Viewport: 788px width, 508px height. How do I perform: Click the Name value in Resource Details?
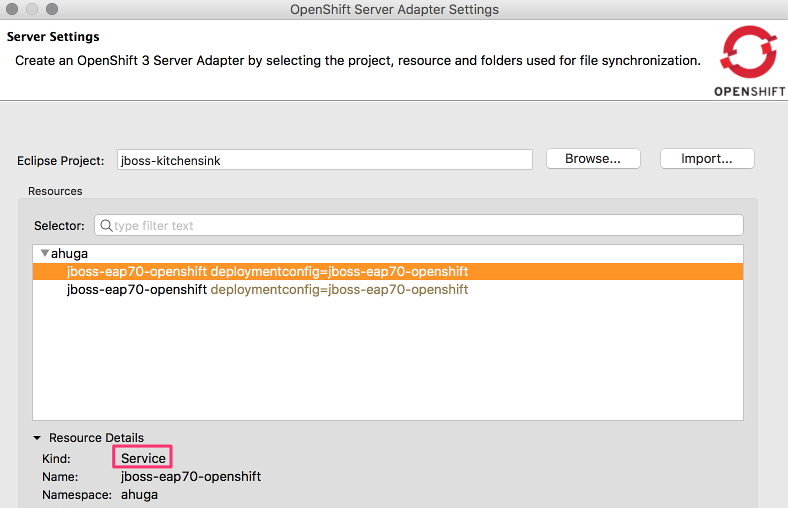pyautogui.click(x=191, y=476)
